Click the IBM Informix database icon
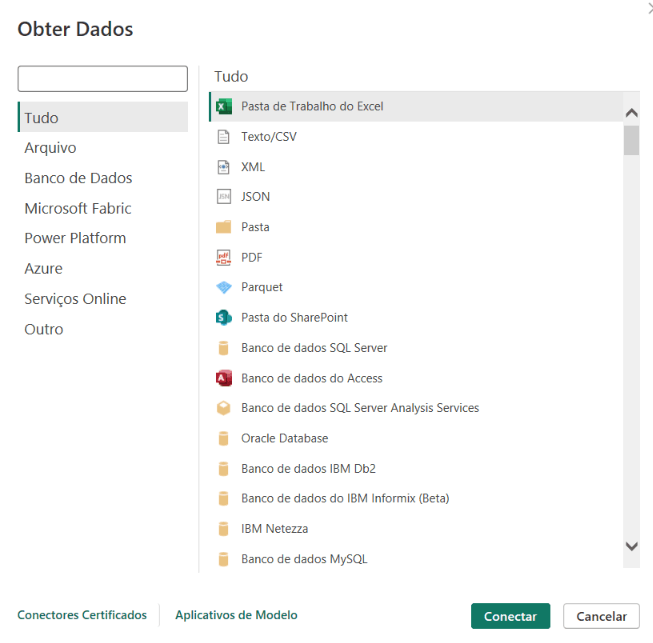The image size is (653, 643). pos(224,498)
